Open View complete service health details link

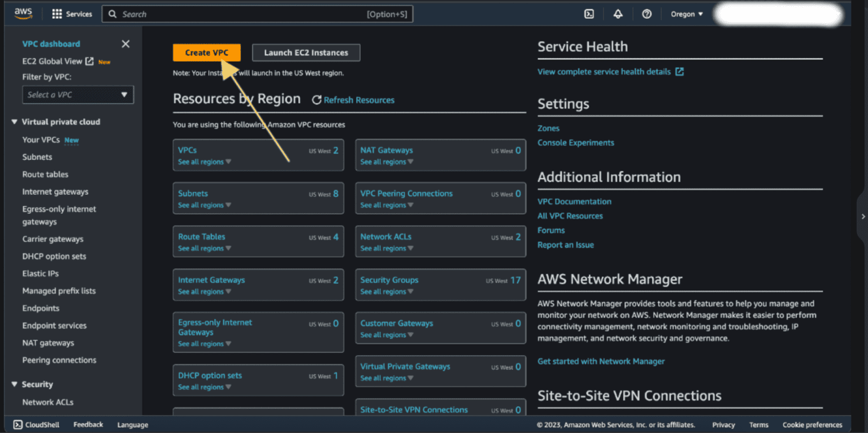[x=605, y=72]
